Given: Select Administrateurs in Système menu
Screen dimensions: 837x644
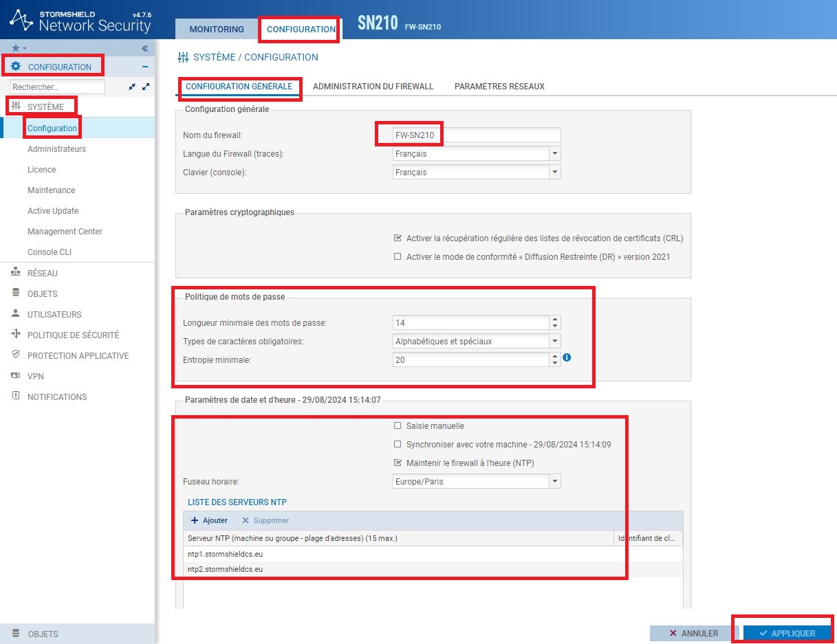Looking at the screenshot, I should pos(56,149).
